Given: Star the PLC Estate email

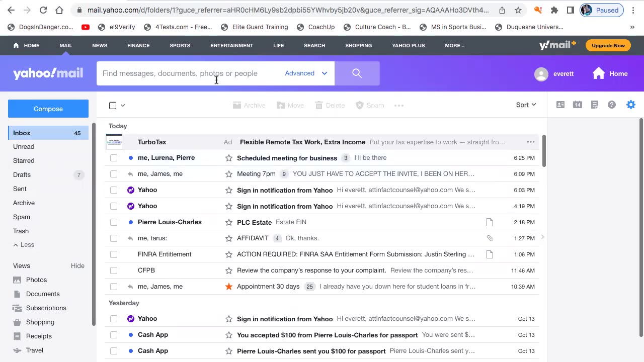Looking at the screenshot, I should 229,222.
